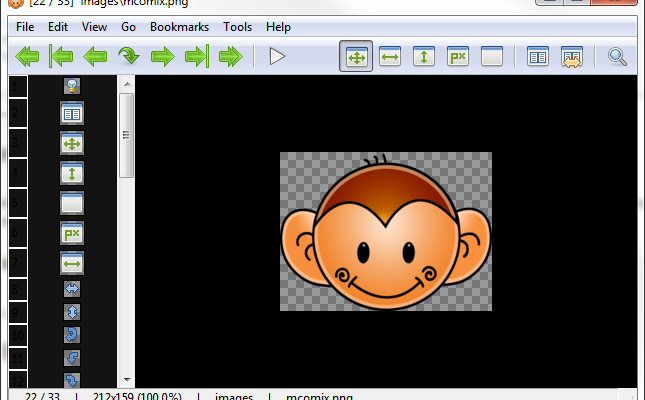Open the magnifying lens tool
Viewport: 645px width, 400px height.
[617, 57]
